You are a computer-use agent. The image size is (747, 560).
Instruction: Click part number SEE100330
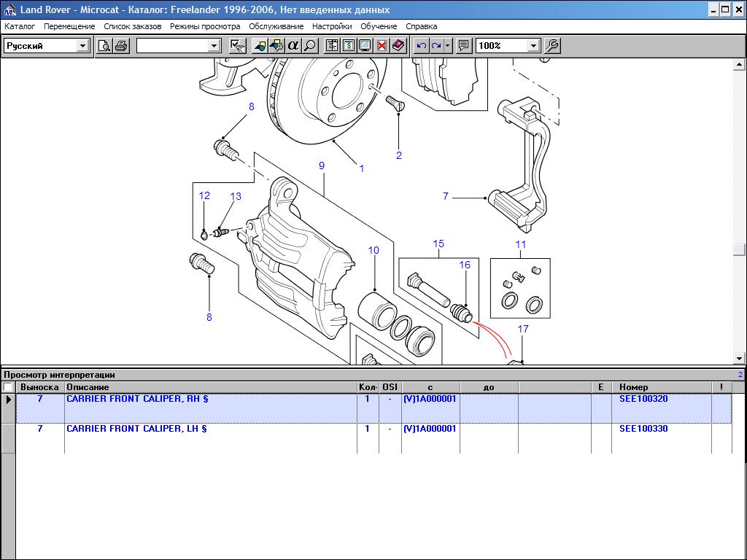point(643,429)
